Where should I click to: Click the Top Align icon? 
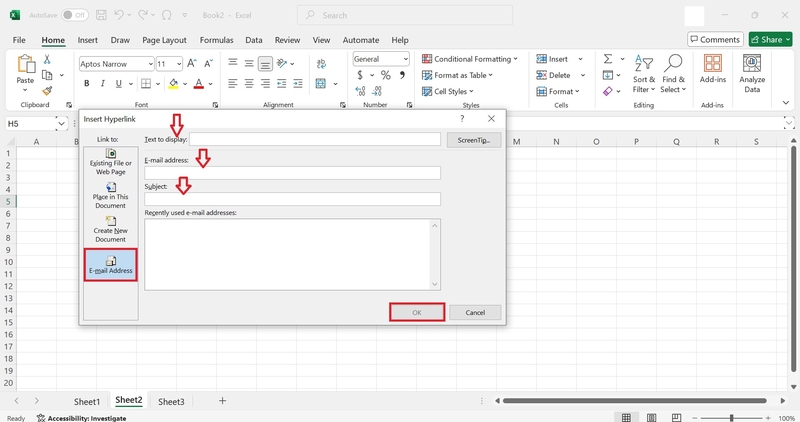pyautogui.click(x=233, y=63)
